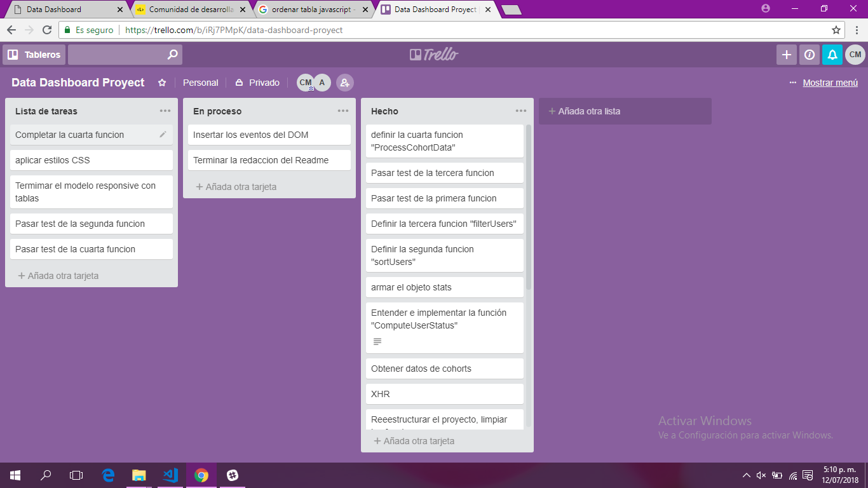Viewport: 868px width, 488px height.
Task: Select the Data Dashboard Proyect Trello tab
Action: (435, 10)
